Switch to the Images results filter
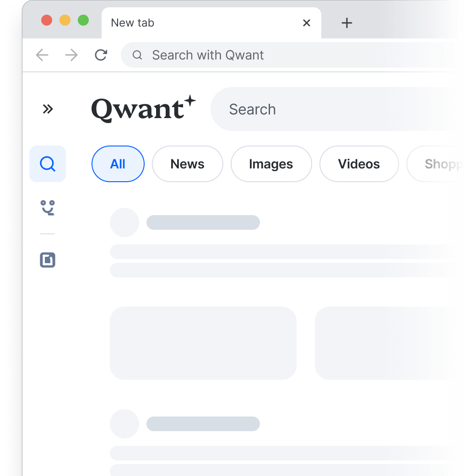The height and width of the screenshot is (476, 465). coord(271,164)
